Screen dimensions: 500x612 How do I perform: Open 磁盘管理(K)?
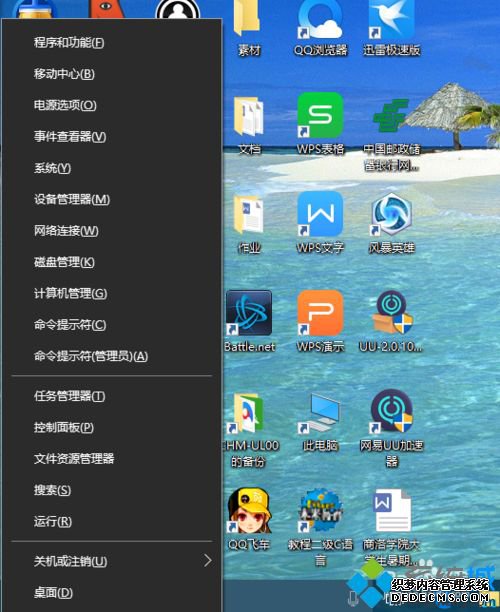112,262
